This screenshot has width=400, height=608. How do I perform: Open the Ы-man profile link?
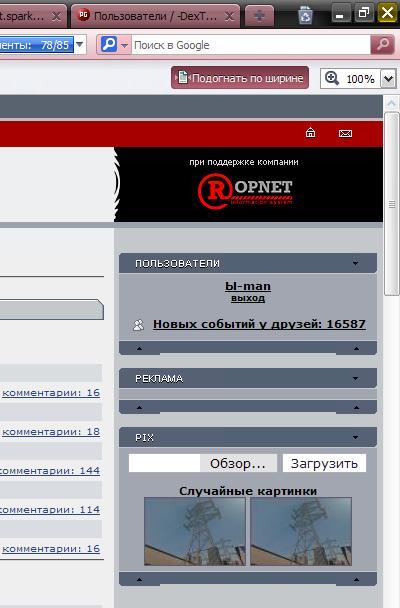point(248,286)
